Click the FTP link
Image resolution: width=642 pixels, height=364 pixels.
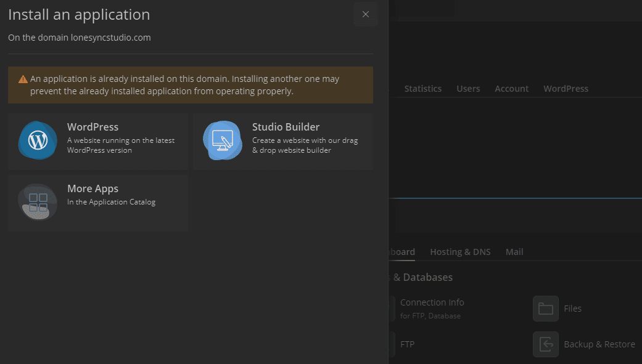coord(407,344)
